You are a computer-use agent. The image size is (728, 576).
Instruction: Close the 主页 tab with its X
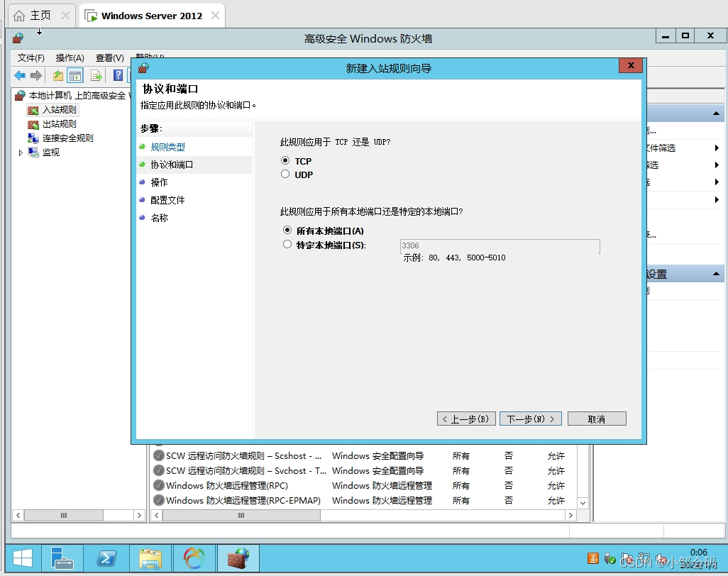pyautogui.click(x=65, y=16)
